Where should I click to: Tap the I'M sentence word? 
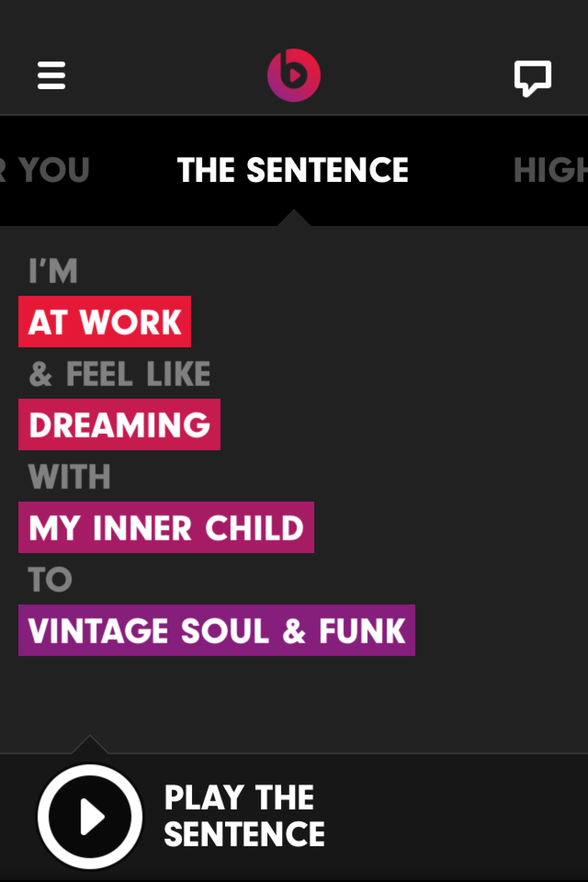point(53,271)
